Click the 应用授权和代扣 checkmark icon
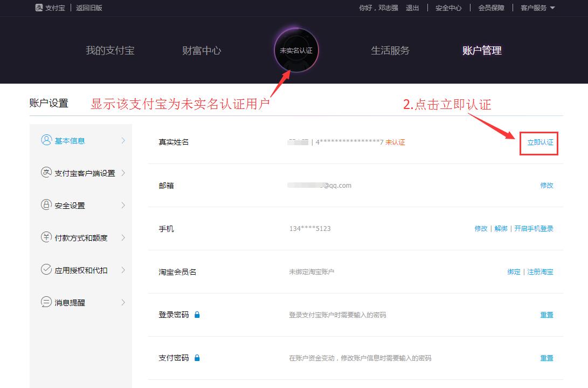 click(x=46, y=269)
